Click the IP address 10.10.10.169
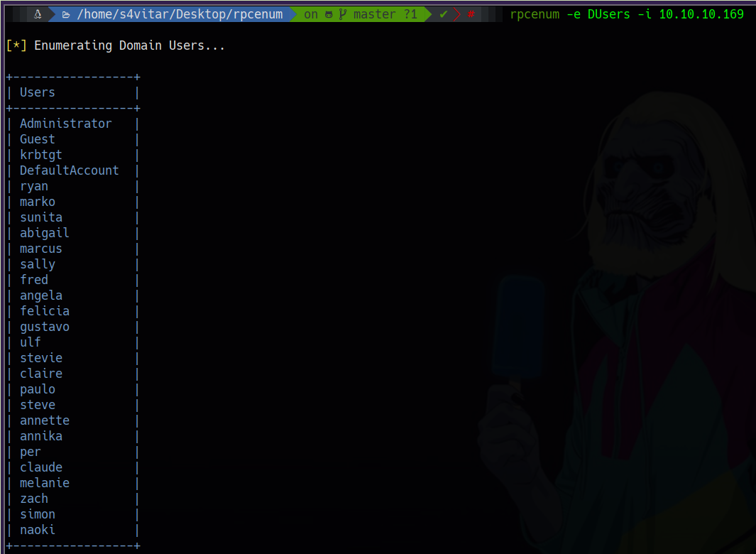756x554 pixels. (x=701, y=14)
